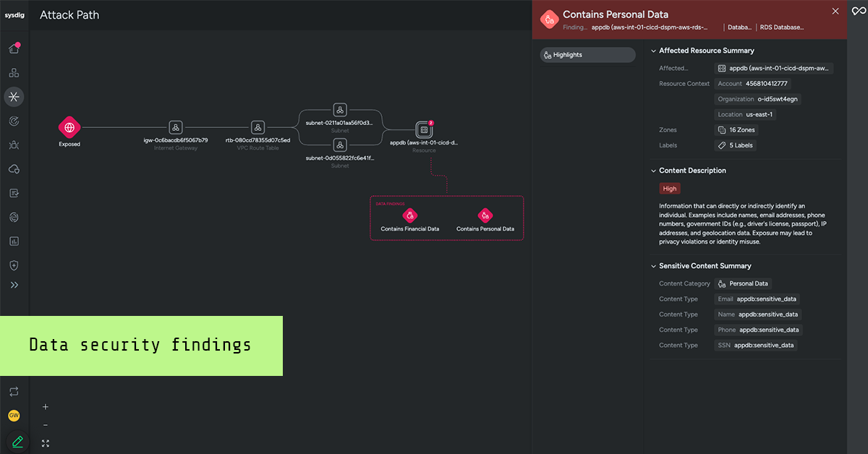The width and height of the screenshot is (868, 454).
Task: Switch to the Highlights tab
Action: tap(587, 54)
